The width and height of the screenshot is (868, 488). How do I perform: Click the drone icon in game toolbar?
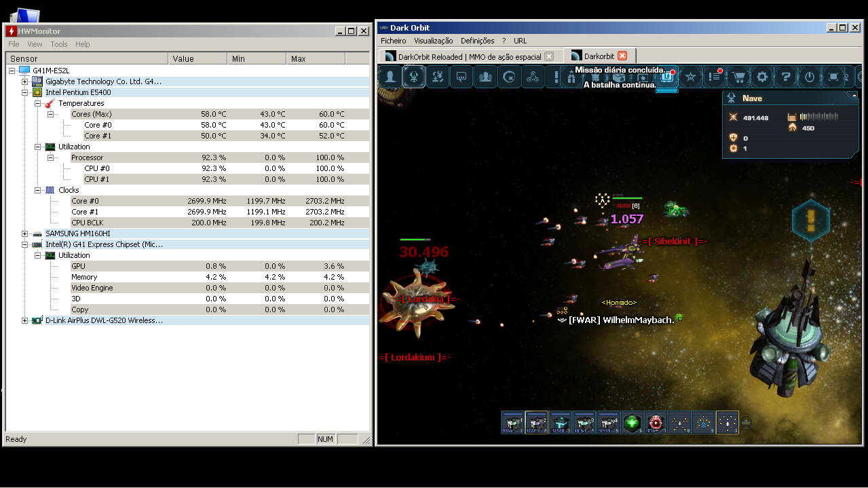tap(438, 77)
